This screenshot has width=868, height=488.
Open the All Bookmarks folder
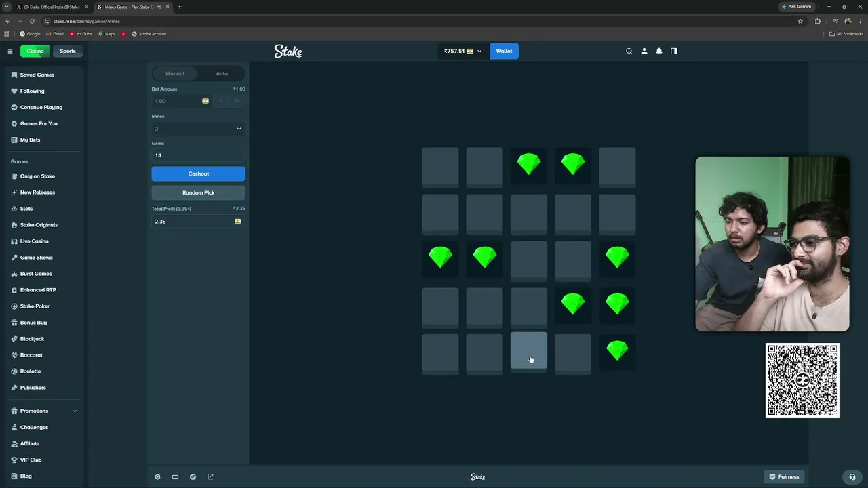pyautogui.click(x=846, y=34)
